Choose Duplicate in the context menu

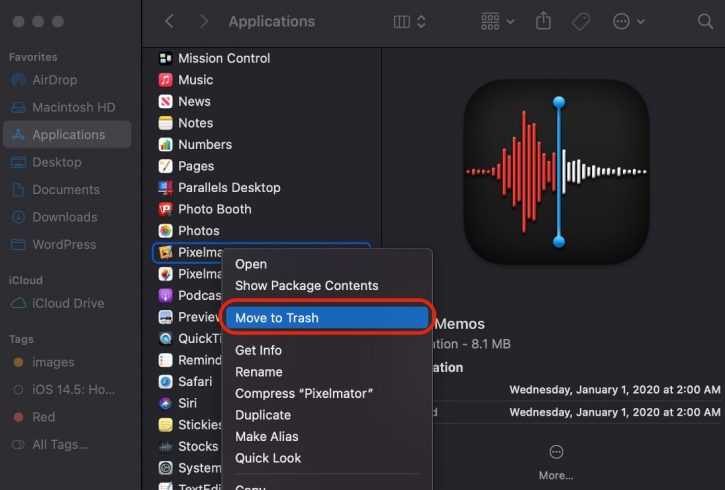point(327,415)
